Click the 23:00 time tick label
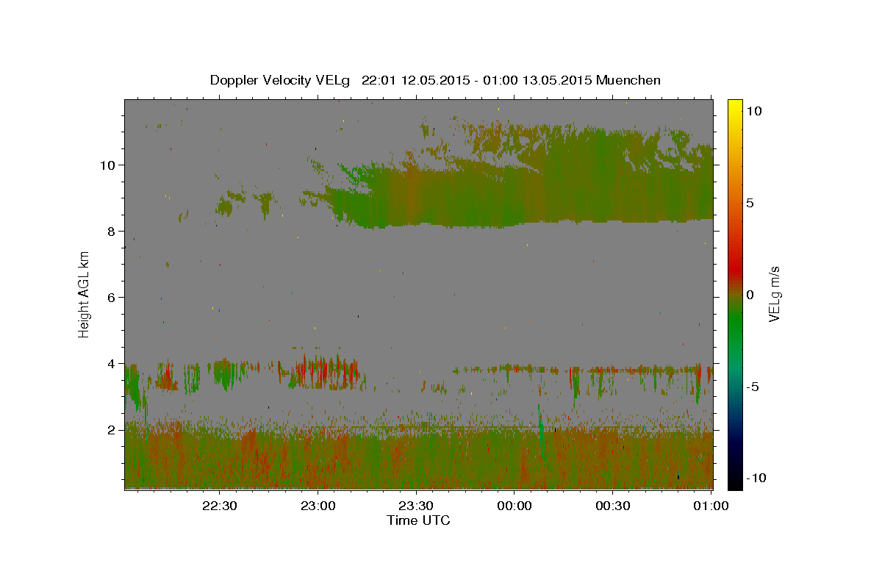This screenshot has height=588, width=882. [318, 506]
